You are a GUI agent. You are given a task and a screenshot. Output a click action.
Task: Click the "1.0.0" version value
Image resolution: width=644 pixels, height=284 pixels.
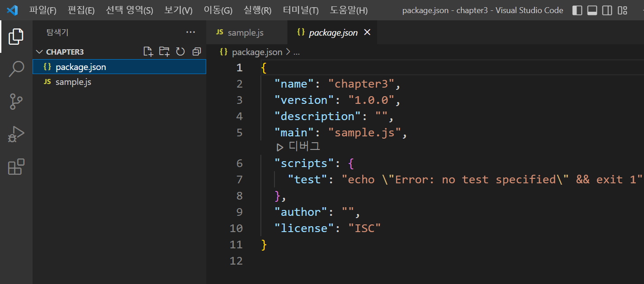tap(371, 100)
